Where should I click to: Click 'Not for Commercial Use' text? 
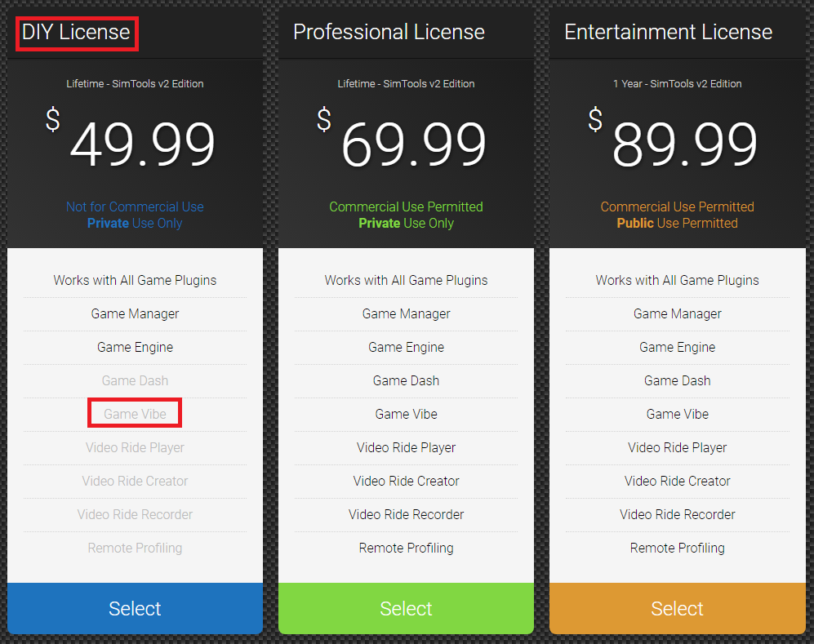click(135, 207)
